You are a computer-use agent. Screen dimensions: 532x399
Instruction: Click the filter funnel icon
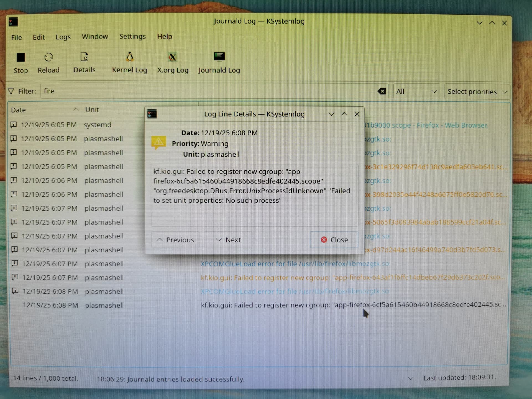point(11,91)
